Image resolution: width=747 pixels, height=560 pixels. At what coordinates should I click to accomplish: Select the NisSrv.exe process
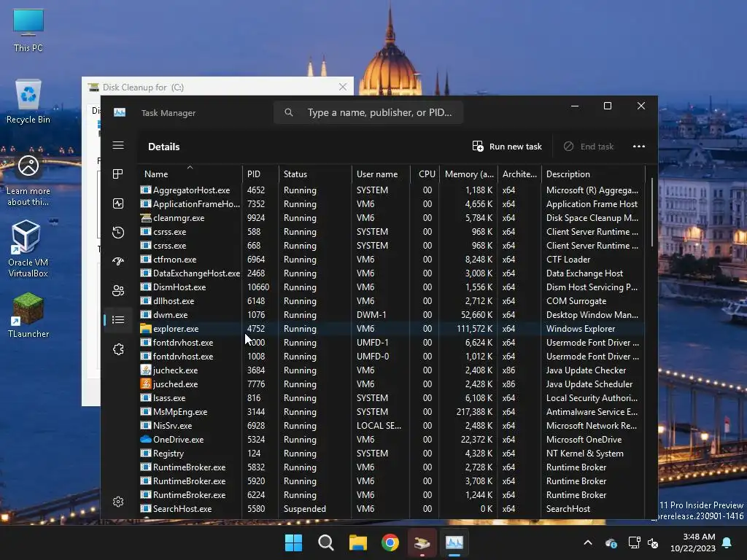(x=392, y=425)
